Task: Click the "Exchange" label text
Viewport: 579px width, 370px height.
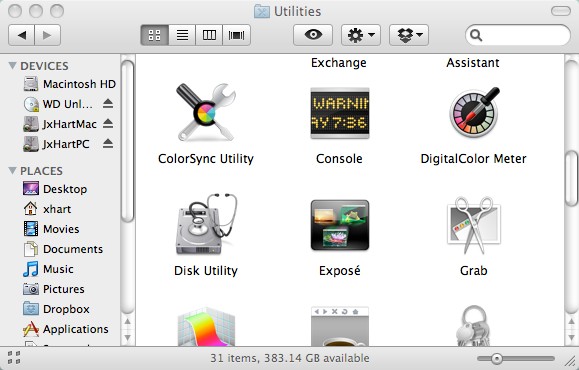Action: pyautogui.click(x=339, y=63)
